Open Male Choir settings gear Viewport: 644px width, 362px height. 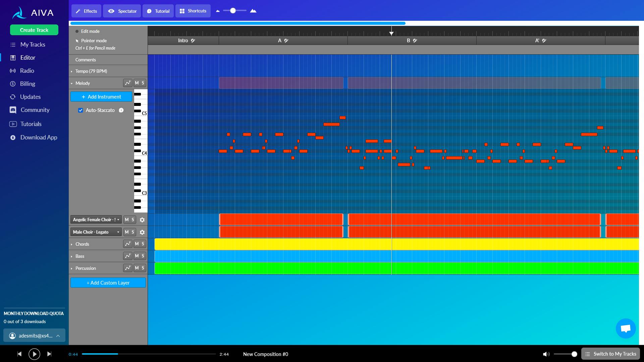point(142,232)
